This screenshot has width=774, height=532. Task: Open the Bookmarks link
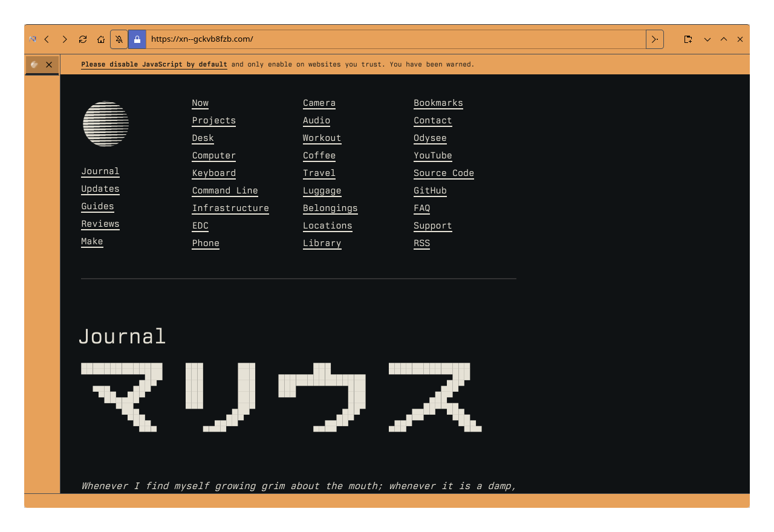click(x=438, y=103)
